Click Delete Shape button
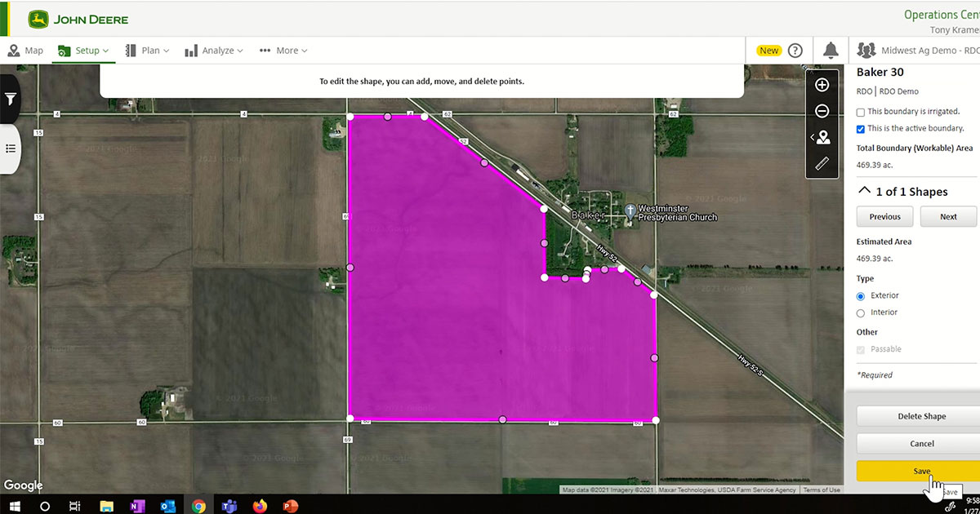 coord(921,416)
